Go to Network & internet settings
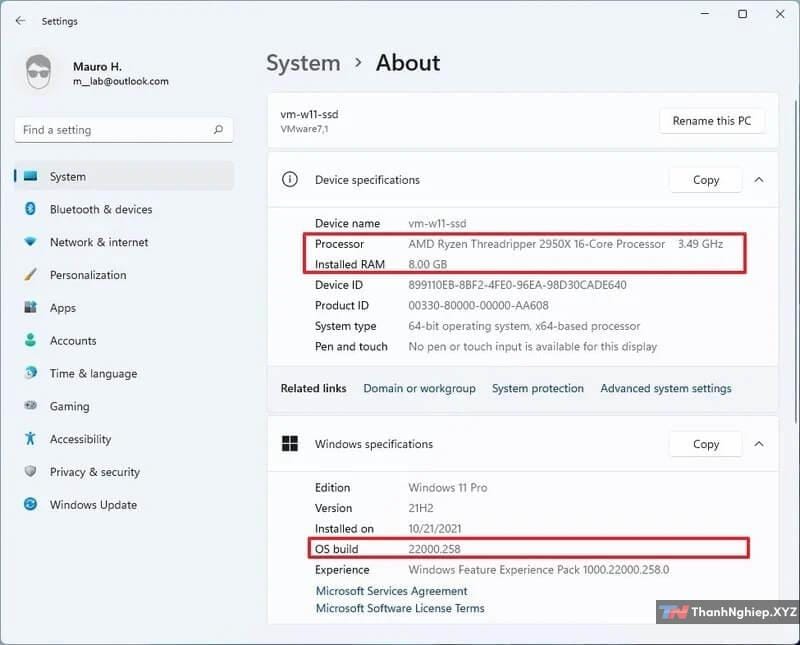800x645 pixels. pos(124,242)
